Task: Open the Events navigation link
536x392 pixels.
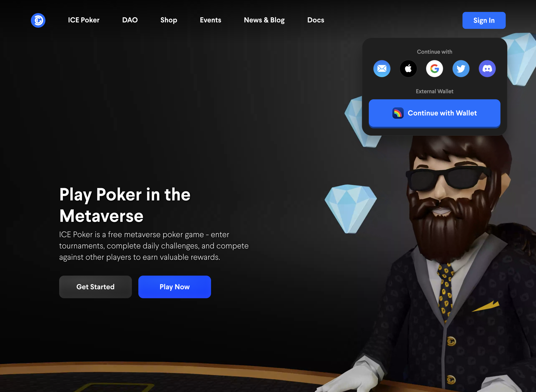Action: (x=211, y=20)
